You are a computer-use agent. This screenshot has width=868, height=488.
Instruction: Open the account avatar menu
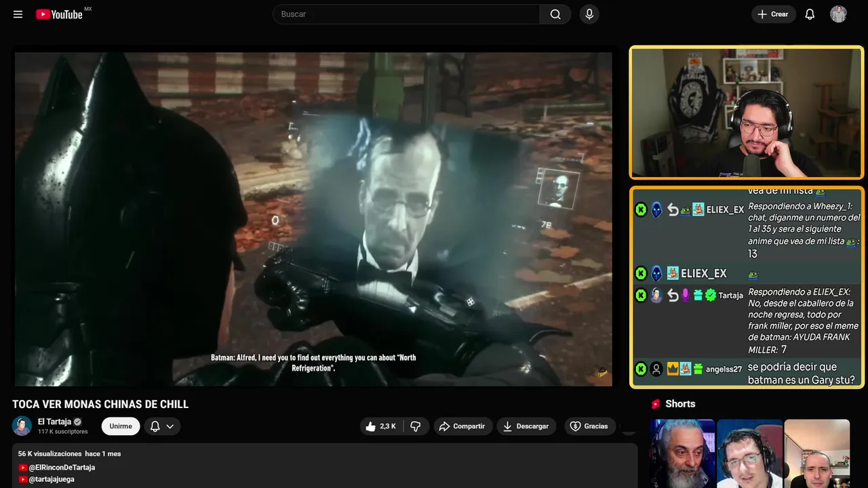click(x=838, y=14)
